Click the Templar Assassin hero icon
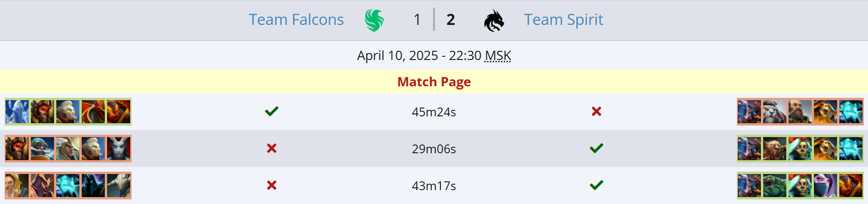The height and width of the screenshot is (204, 868). tap(825, 186)
